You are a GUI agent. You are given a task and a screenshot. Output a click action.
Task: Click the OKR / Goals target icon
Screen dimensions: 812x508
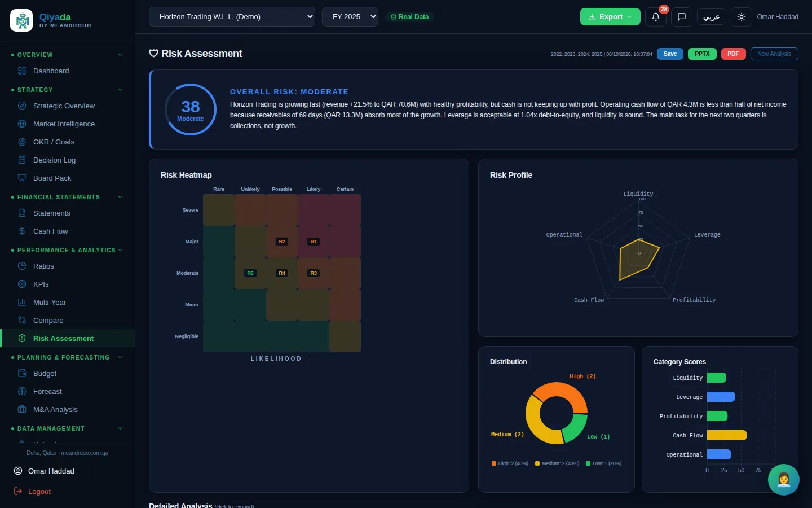[22, 142]
